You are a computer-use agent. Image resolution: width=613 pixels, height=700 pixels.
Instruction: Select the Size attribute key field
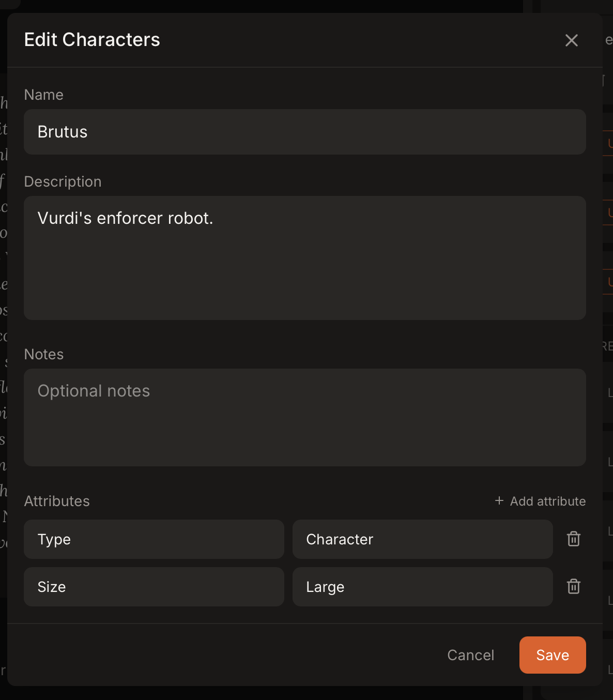(154, 587)
